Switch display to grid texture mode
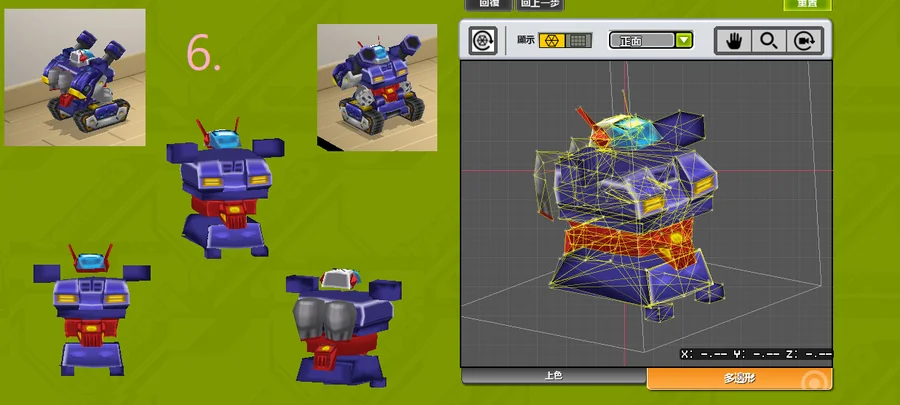Viewport: 900px width, 405px height. pyautogui.click(x=579, y=41)
